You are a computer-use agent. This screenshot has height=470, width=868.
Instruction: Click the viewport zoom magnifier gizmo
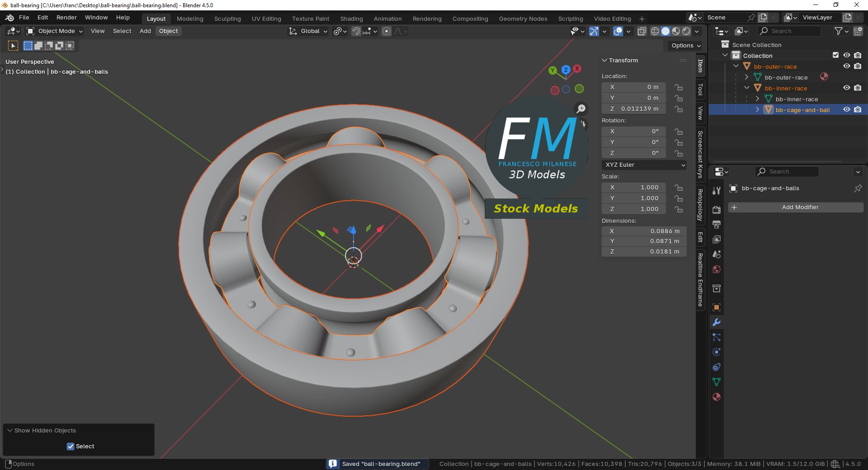pos(581,108)
